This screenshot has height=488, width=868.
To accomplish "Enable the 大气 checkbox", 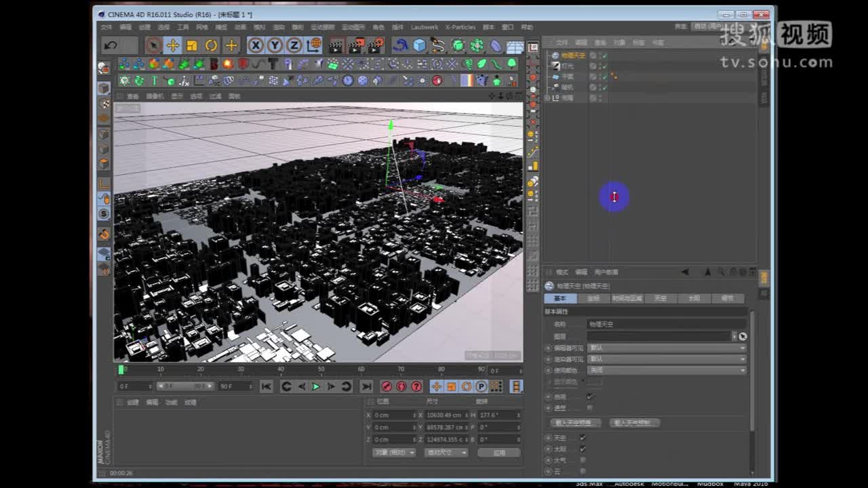I will click(x=583, y=459).
